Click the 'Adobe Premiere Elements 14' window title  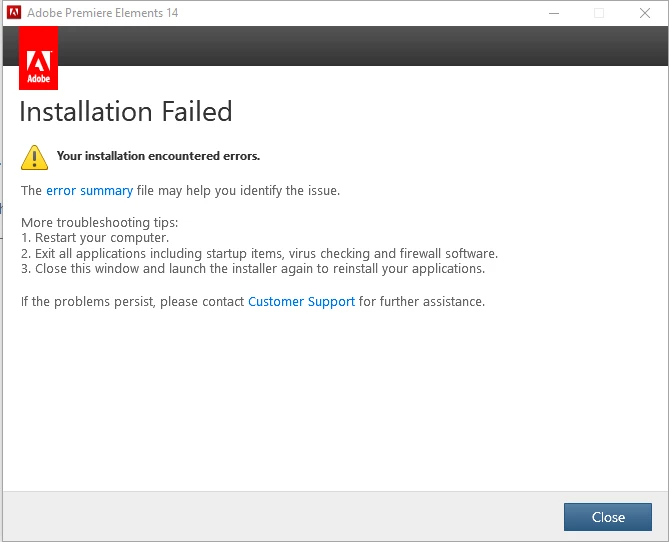(102, 13)
